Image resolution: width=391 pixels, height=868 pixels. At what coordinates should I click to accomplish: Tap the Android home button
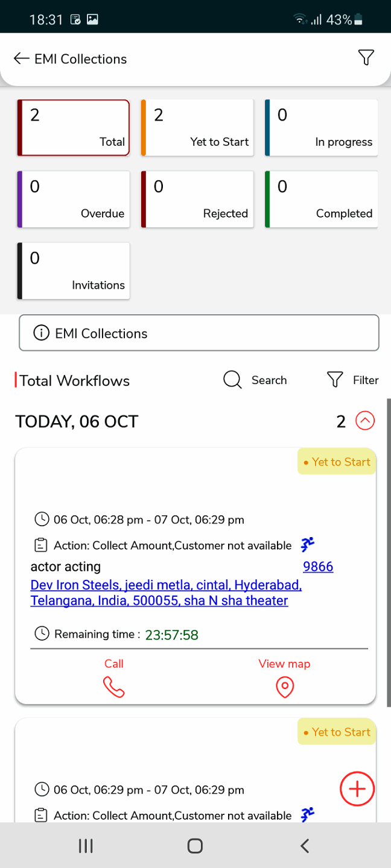click(195, 846)
